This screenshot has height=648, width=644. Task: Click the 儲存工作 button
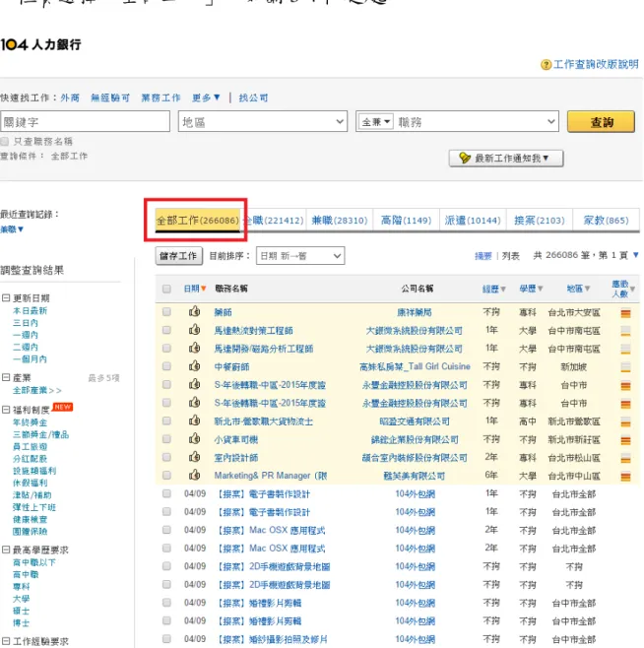178,256
